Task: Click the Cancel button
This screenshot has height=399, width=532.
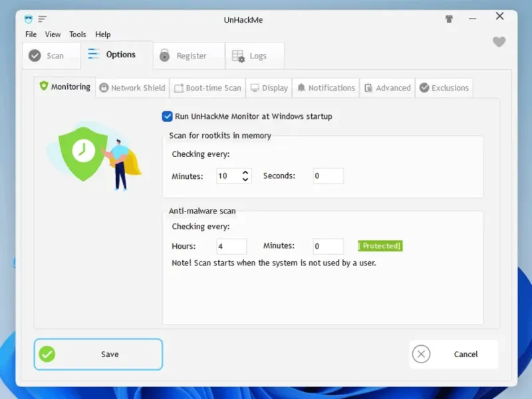Action: pos(454,354)
